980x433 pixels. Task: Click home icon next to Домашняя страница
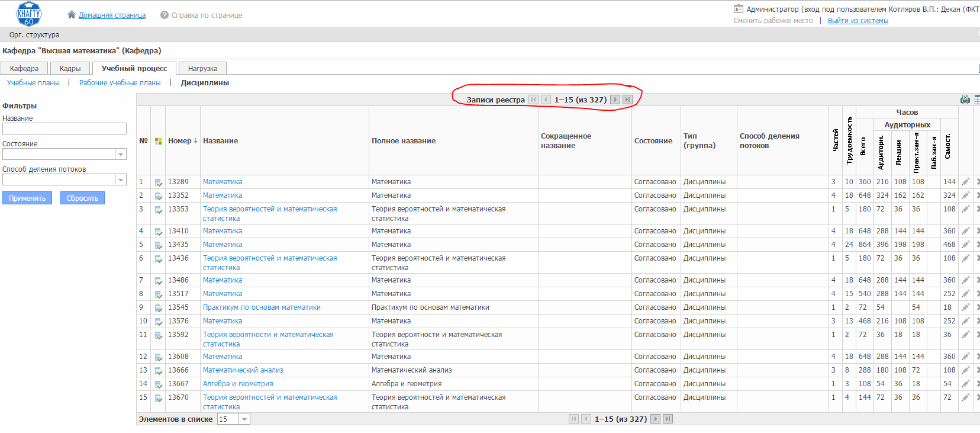point(72,15)
